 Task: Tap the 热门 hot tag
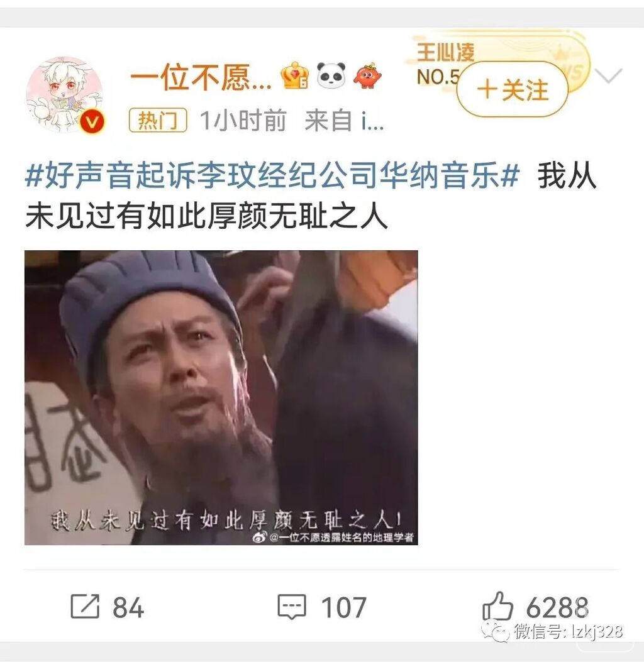(x=158, y=120)
